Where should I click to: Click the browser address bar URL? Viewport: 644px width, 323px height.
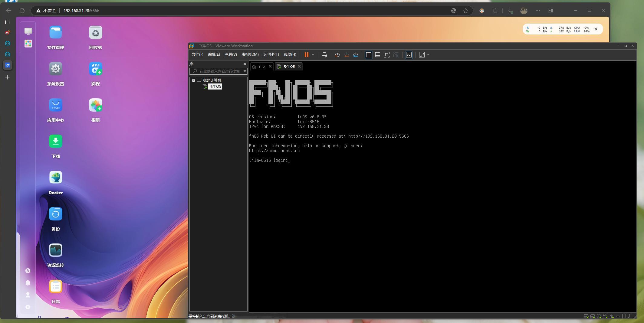click(x=81, y=11)
